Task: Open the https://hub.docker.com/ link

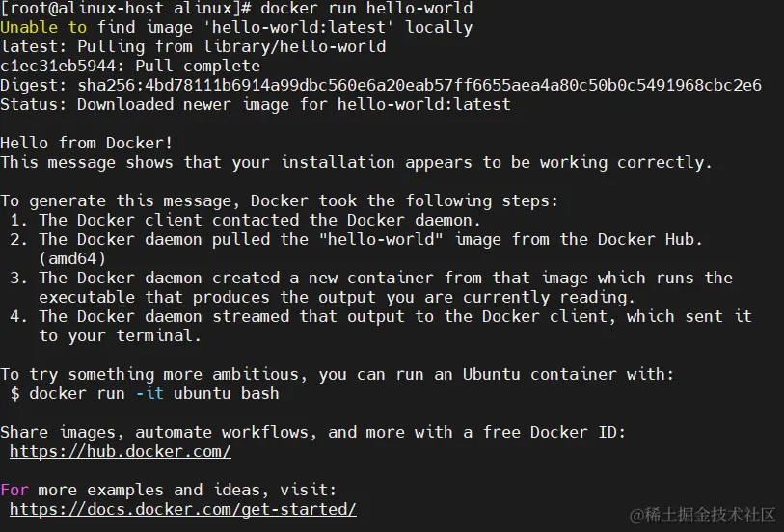Action: click(x=120, y=451)
